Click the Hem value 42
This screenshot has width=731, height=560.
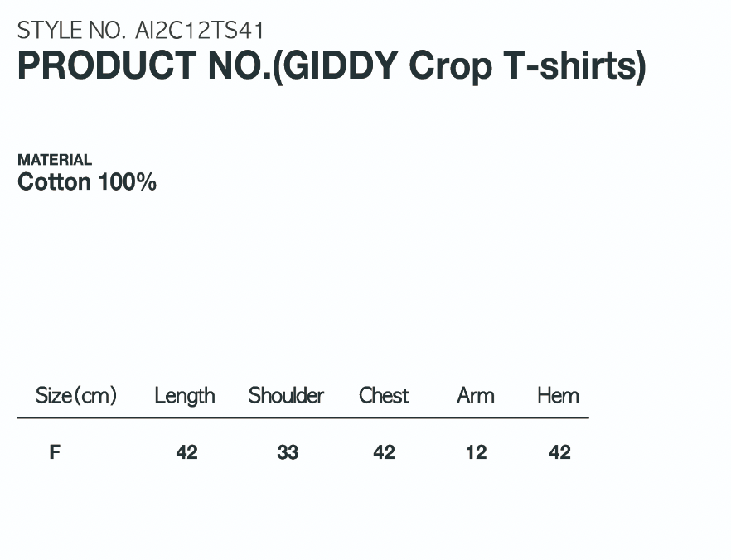pos(560,452)
